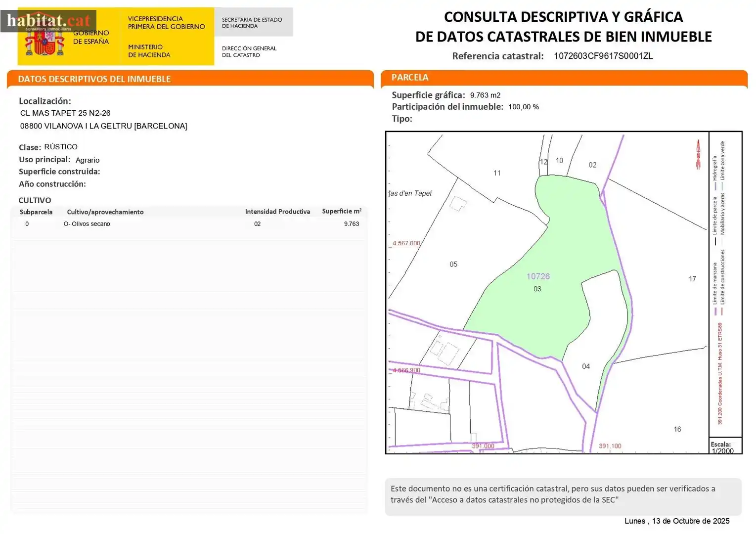Click the purple '10726' label on the map

pos(538,276)
